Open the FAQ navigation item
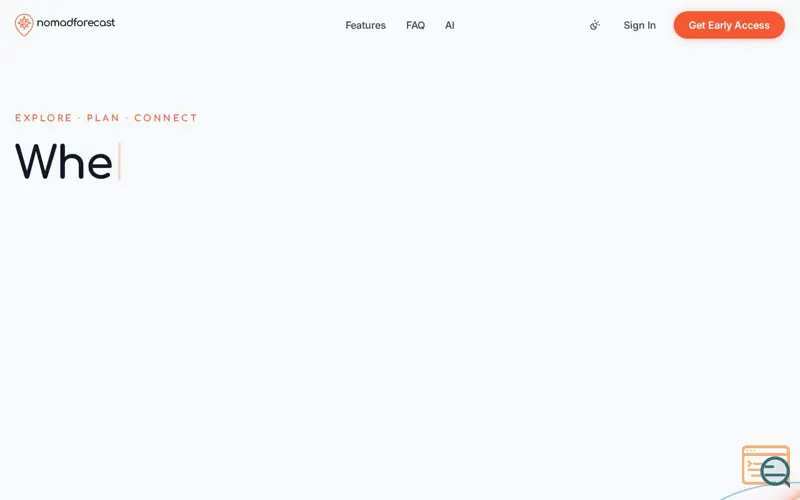800x500 pixels. [x=415, y=25]
